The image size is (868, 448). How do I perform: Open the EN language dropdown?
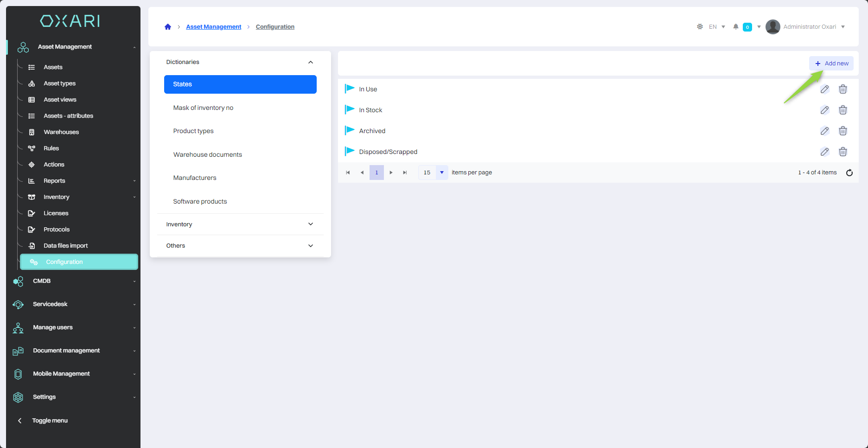pos(717,27)
